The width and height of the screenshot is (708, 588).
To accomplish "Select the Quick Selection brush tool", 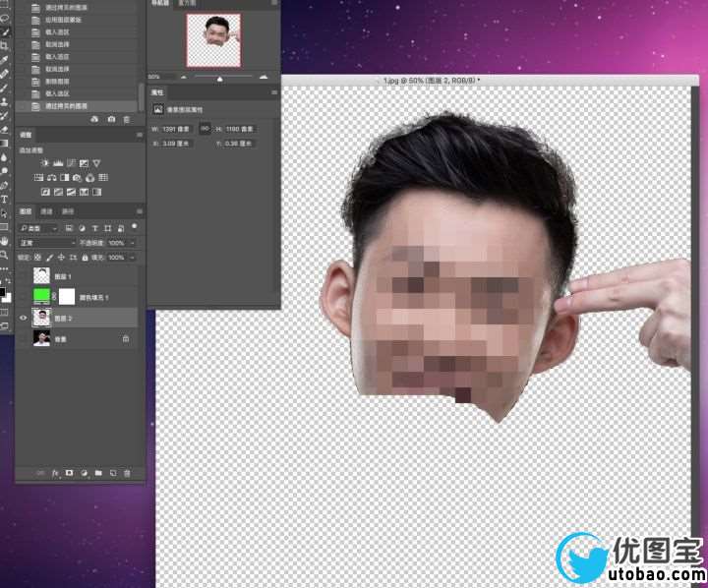I will [x=6, y=32].
